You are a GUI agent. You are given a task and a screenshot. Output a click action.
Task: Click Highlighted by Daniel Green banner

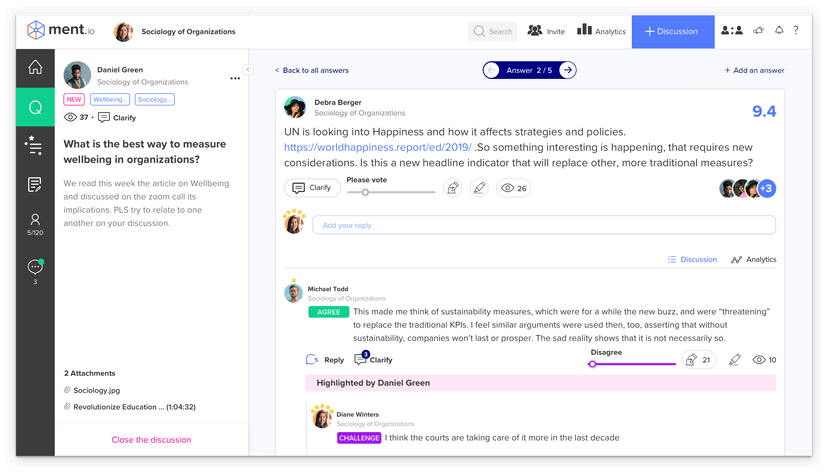point(540,383)
